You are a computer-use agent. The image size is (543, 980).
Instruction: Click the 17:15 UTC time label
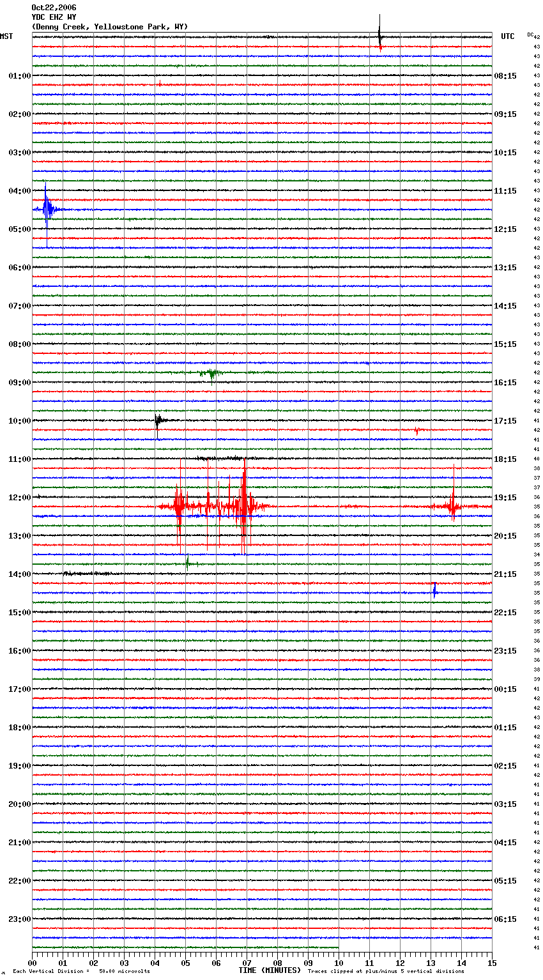505,421
